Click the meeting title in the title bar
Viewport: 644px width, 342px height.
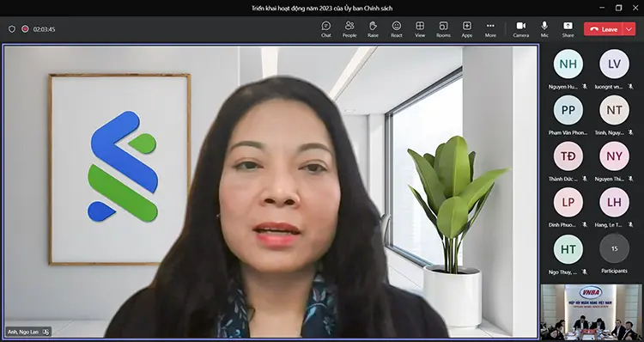coord(322,9)
